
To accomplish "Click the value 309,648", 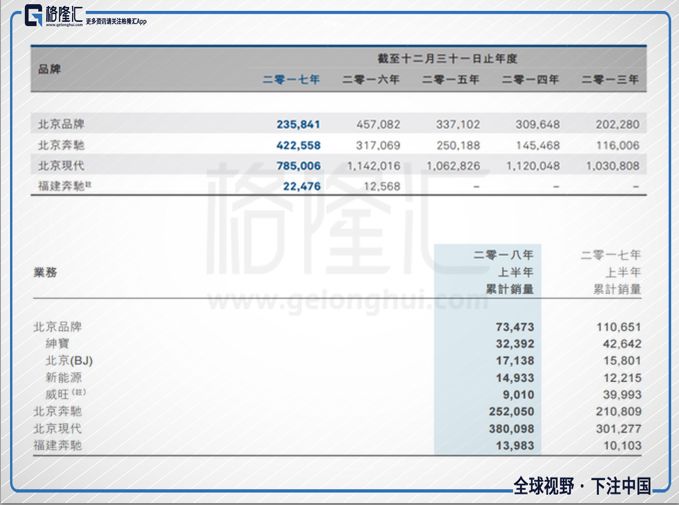I will (537, 125).
